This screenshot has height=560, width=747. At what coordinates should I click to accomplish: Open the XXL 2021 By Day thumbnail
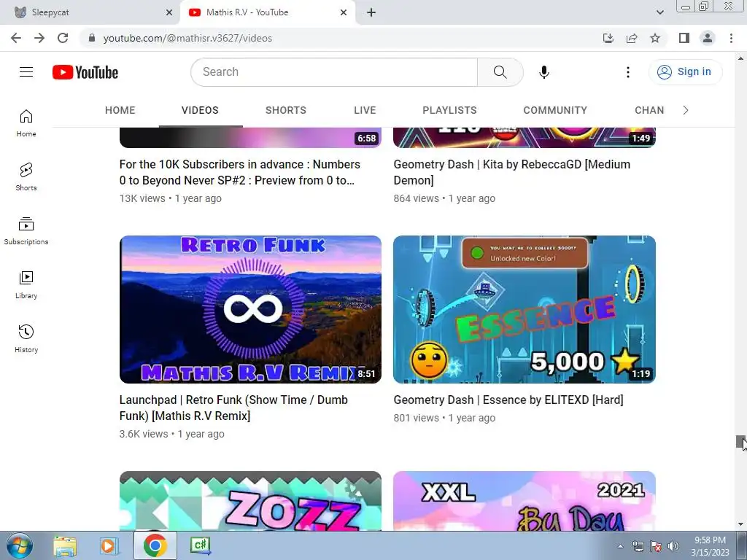(525, 501)
